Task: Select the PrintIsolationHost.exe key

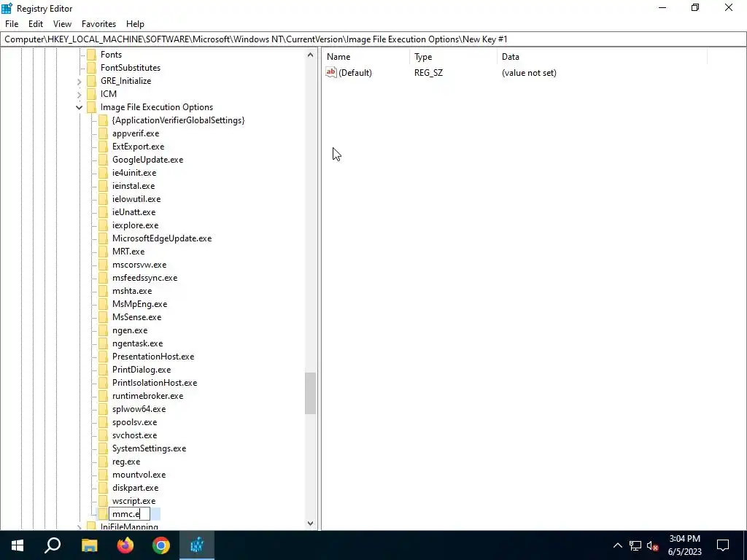Action: tap(155, 382)
